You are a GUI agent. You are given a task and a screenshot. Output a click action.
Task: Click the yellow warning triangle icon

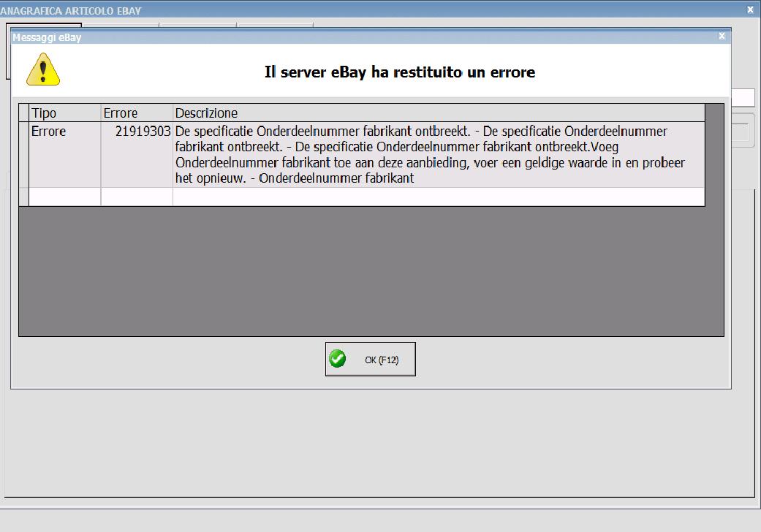(43, 70)
